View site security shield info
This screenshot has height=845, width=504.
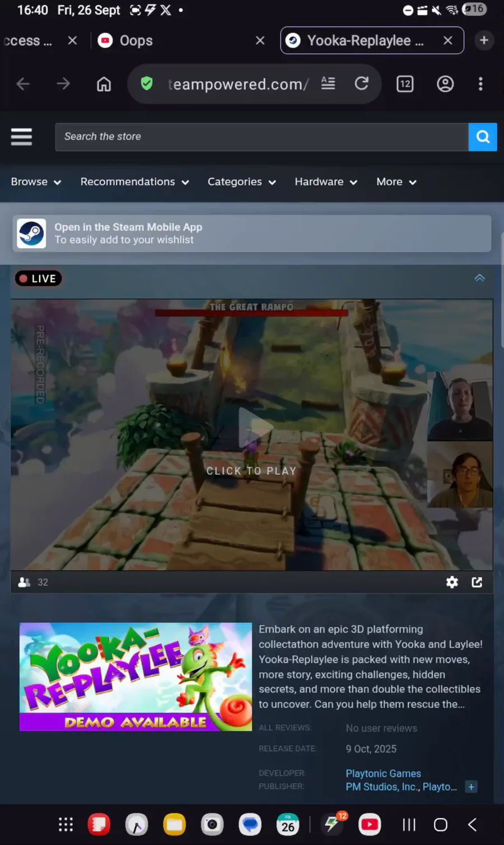coord(147,84)
